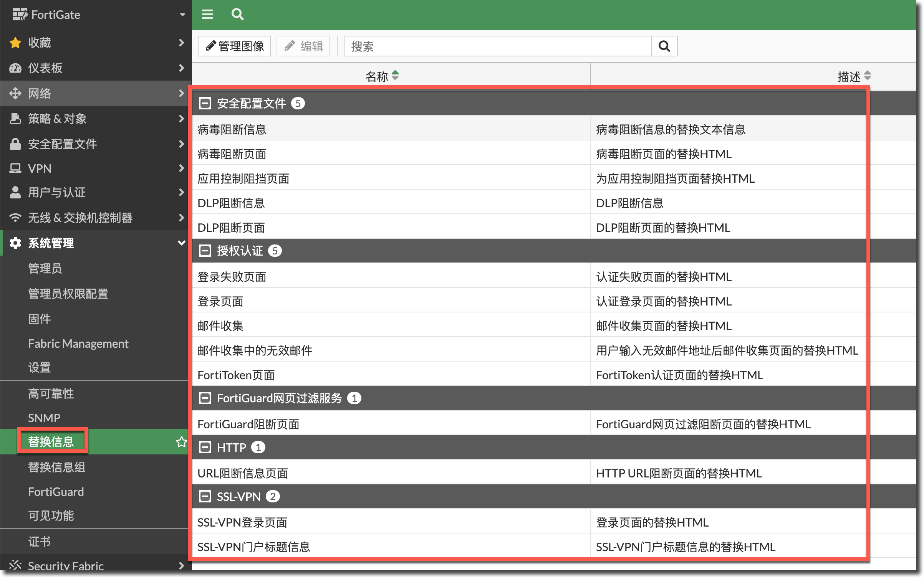Open 替换信息组 in the sidebar
Viewport: 924px width, 578px height.
tap(57, 467)
